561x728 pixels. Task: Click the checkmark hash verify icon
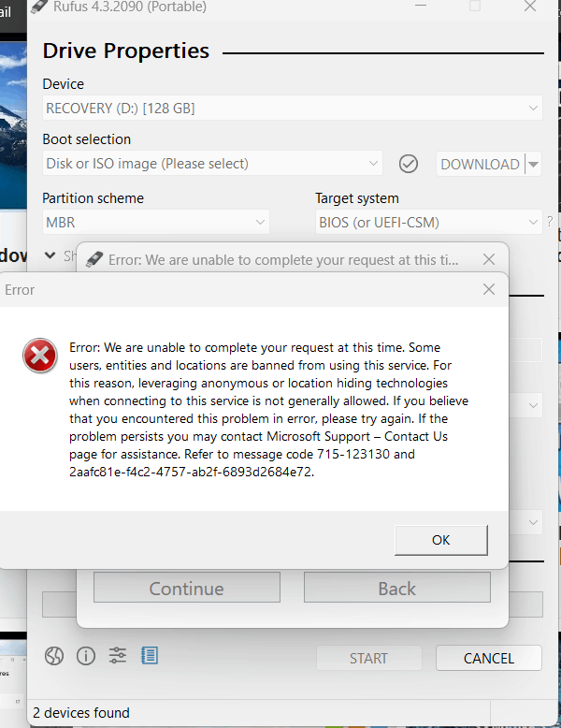[x=409, y=164]
